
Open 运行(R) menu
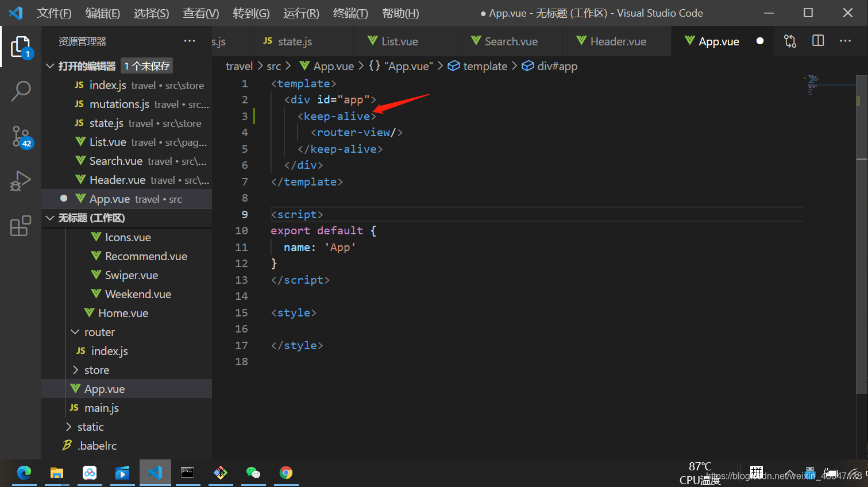301,13
